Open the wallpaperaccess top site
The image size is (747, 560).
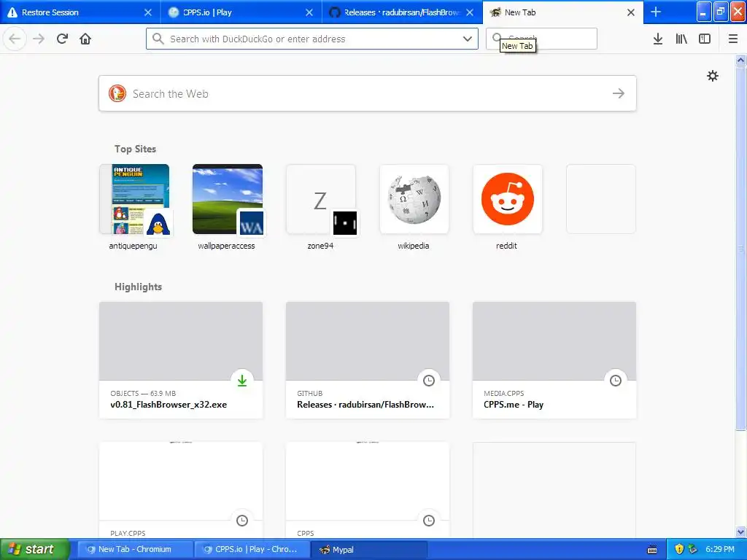228,199
